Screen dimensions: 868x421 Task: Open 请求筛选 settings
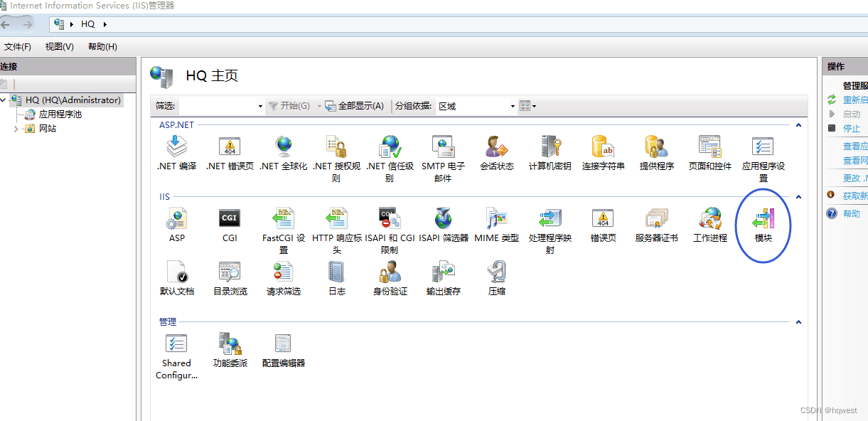click(284, 278)
